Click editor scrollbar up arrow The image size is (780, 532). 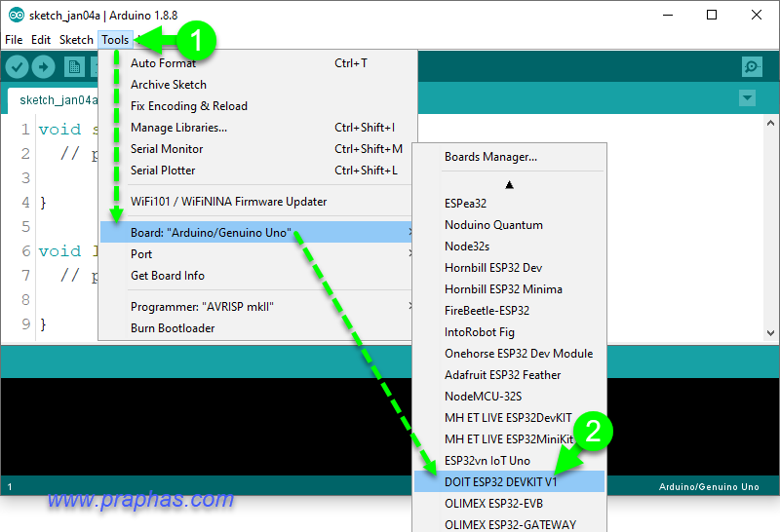click(x=770, y=123)
